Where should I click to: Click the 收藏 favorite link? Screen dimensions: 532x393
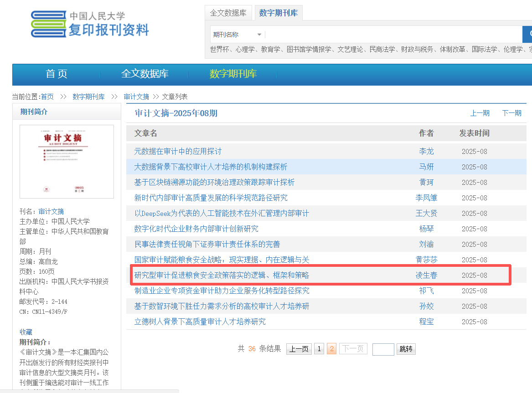[x=26, y=332]
